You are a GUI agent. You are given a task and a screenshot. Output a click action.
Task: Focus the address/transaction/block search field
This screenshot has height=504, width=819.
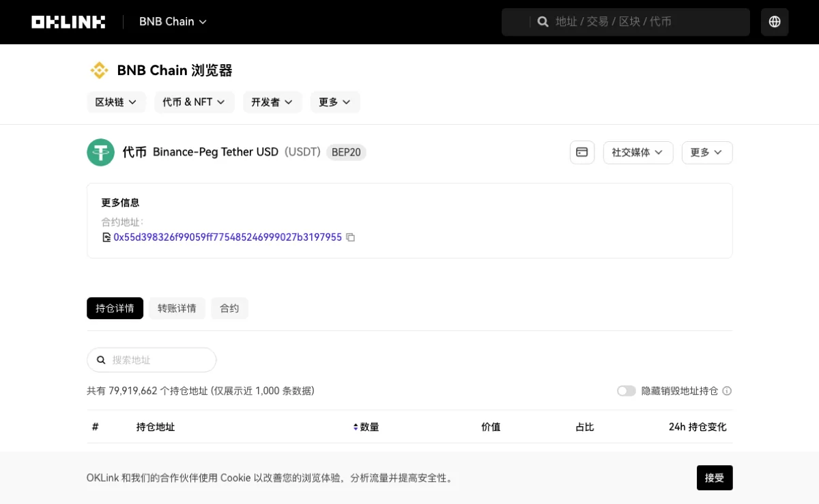625,22
